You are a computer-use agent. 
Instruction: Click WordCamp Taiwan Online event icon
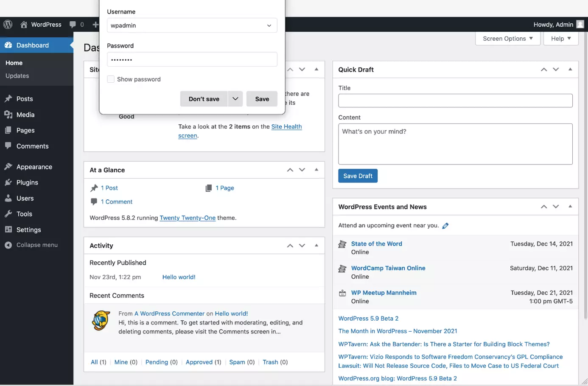point(342,269)
